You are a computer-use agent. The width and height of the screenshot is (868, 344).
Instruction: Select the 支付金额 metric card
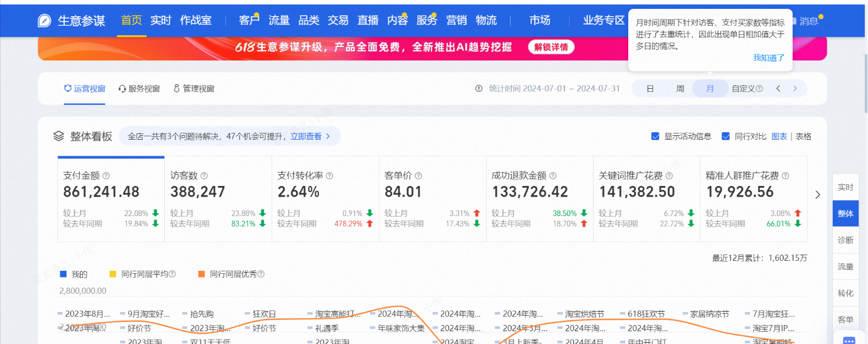point(111,199)
